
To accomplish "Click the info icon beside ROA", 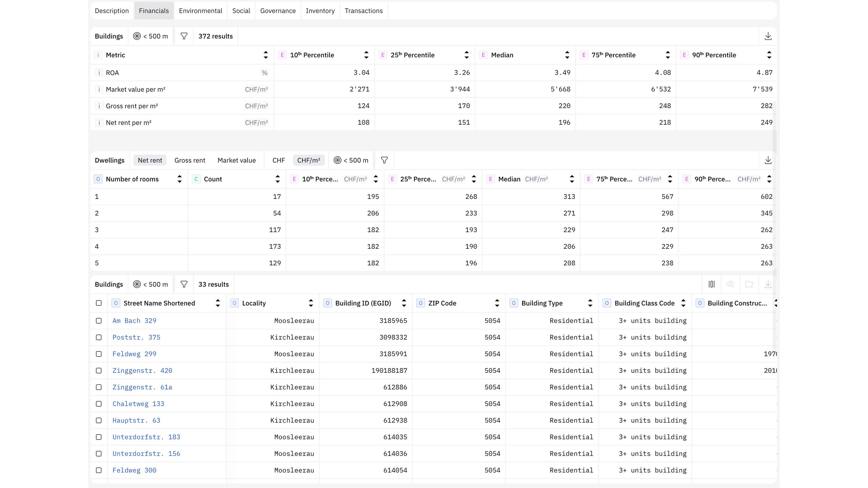I will pyautogui.click(x=99, y=73).
